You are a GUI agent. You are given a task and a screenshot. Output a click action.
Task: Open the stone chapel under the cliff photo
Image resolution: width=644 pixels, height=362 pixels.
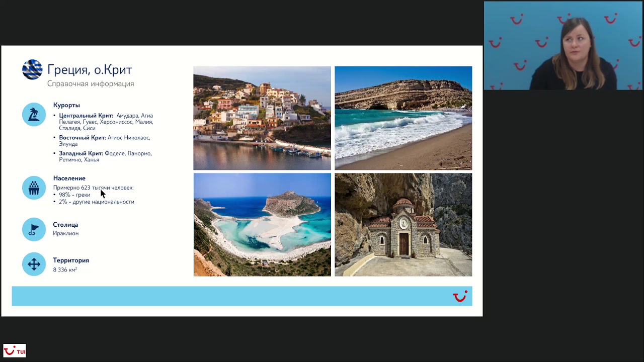[x=403, y=225]
